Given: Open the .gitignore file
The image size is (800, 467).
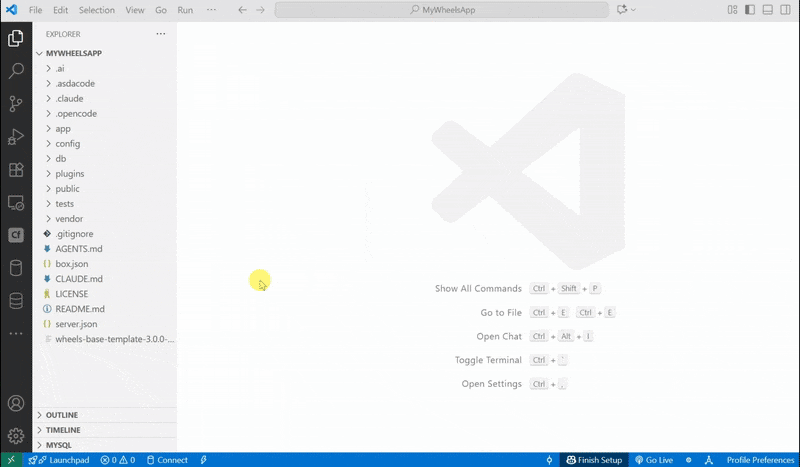Looking at the screenshot, I should [x=105, y=234].
